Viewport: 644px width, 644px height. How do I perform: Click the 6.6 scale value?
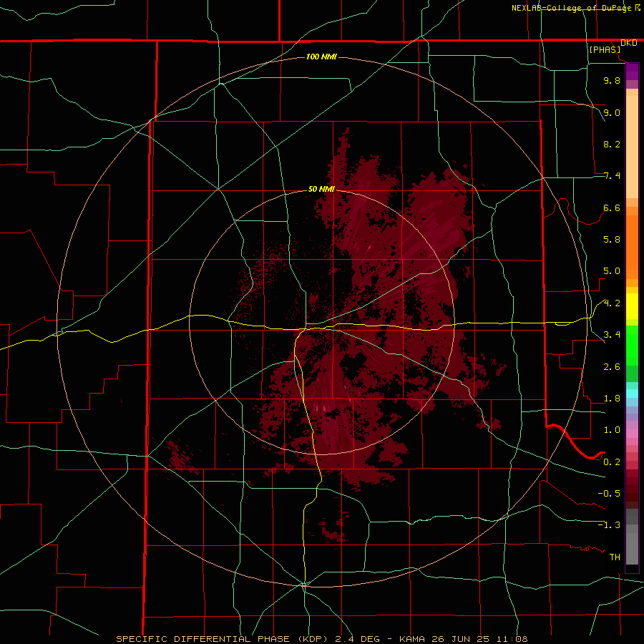[x=612, y=208]
